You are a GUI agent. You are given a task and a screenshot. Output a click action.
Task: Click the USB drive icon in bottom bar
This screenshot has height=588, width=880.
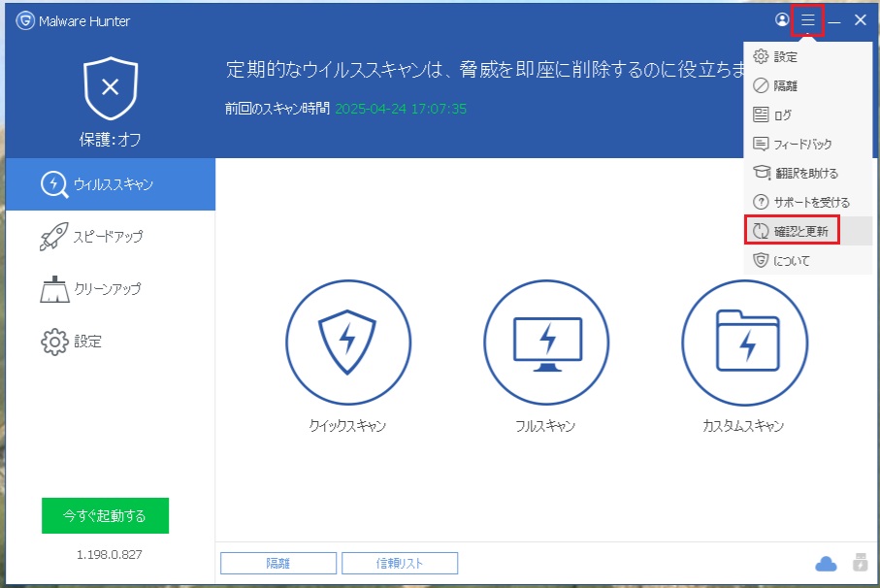tap(860, 562)
